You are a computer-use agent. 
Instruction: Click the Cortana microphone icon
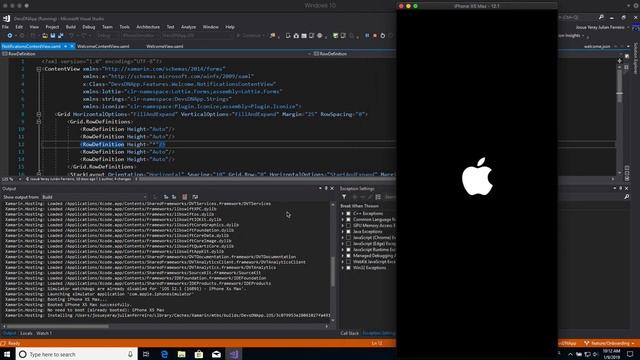click(130, 354)
